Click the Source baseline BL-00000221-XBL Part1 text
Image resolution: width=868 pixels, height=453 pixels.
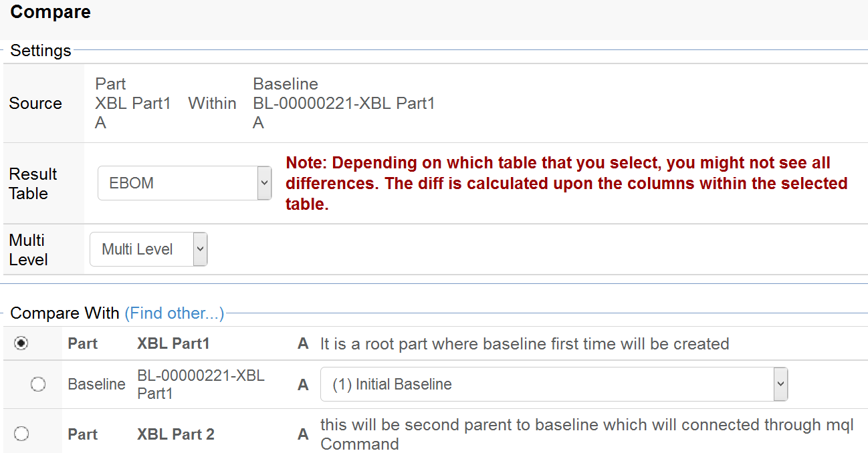(344, 104)
